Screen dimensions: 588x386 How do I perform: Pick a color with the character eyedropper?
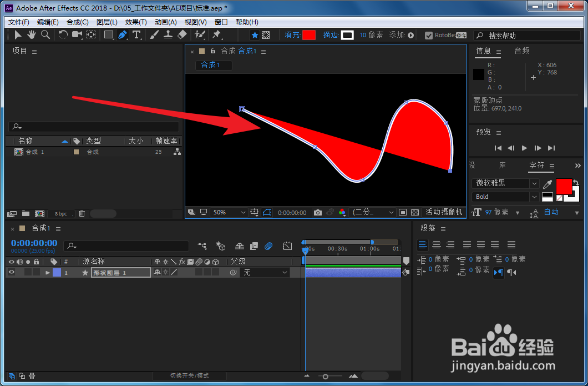[x=548, y=184]
